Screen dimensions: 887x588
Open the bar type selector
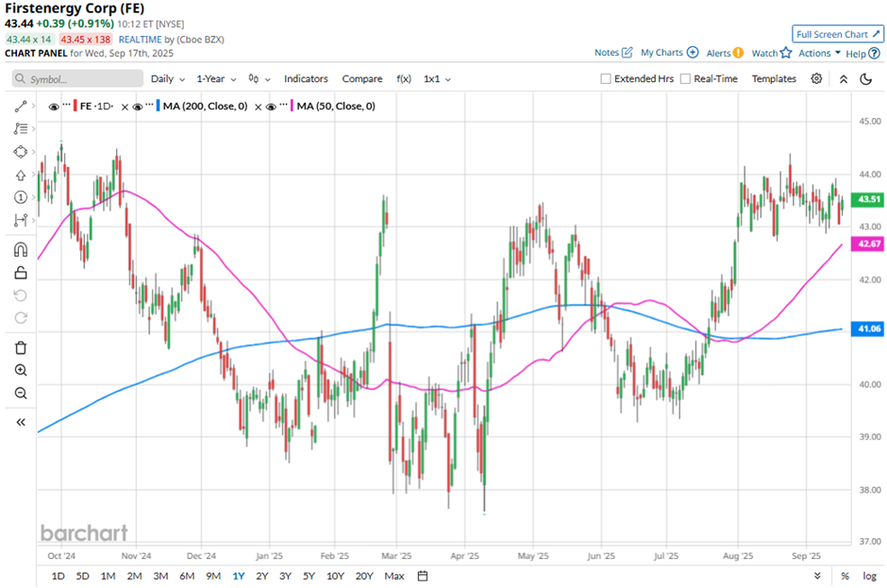[259, 79]
